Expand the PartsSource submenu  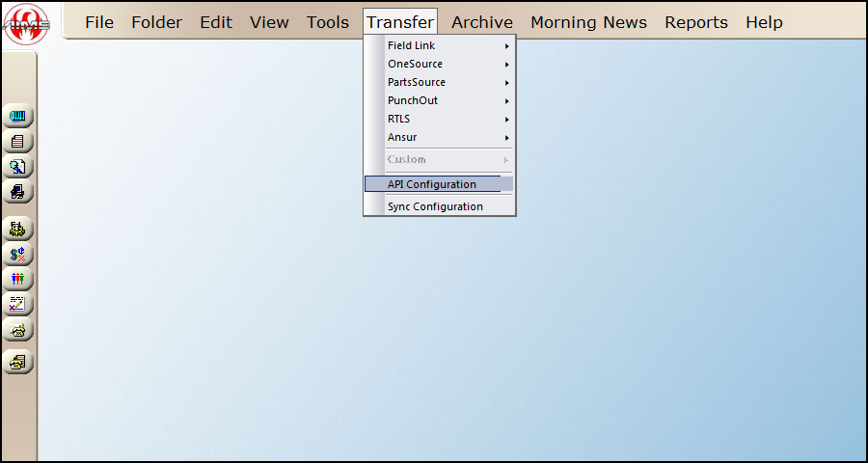coord(439,83)
